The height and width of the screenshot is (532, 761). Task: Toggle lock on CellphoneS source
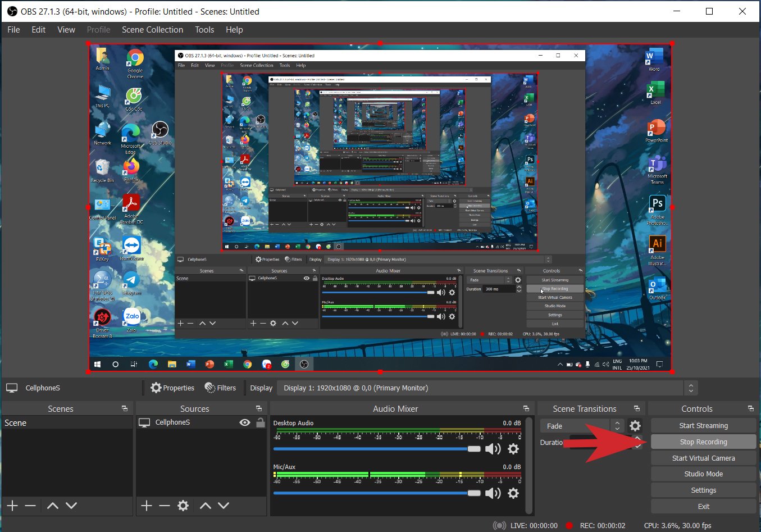click(260, 422)
